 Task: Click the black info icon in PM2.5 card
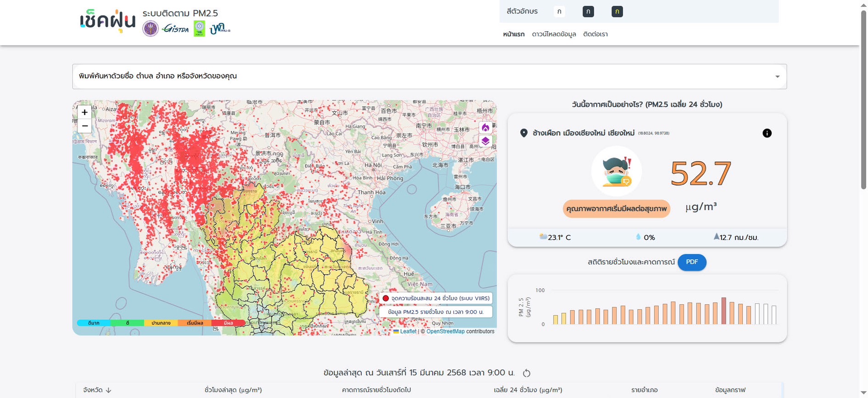(x=767, y=133)
